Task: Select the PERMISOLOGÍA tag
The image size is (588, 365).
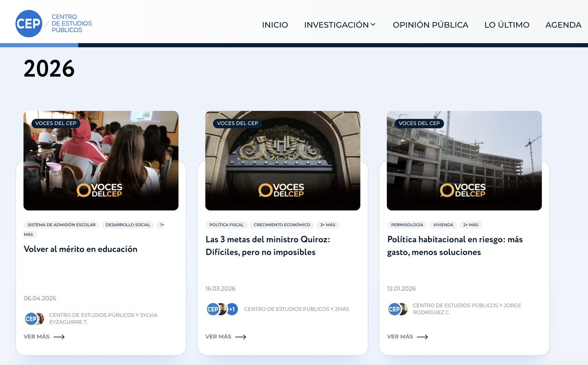Action: (407, 225)
